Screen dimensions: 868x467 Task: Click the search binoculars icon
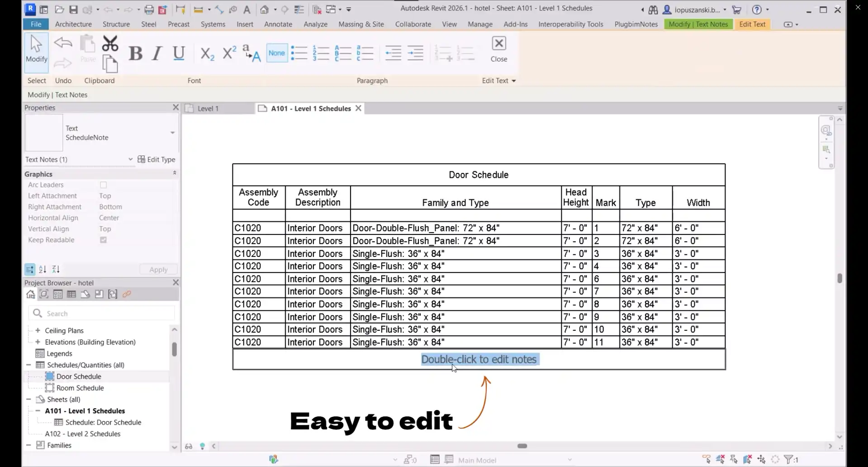pyautogui.click(x=653, y=10)
